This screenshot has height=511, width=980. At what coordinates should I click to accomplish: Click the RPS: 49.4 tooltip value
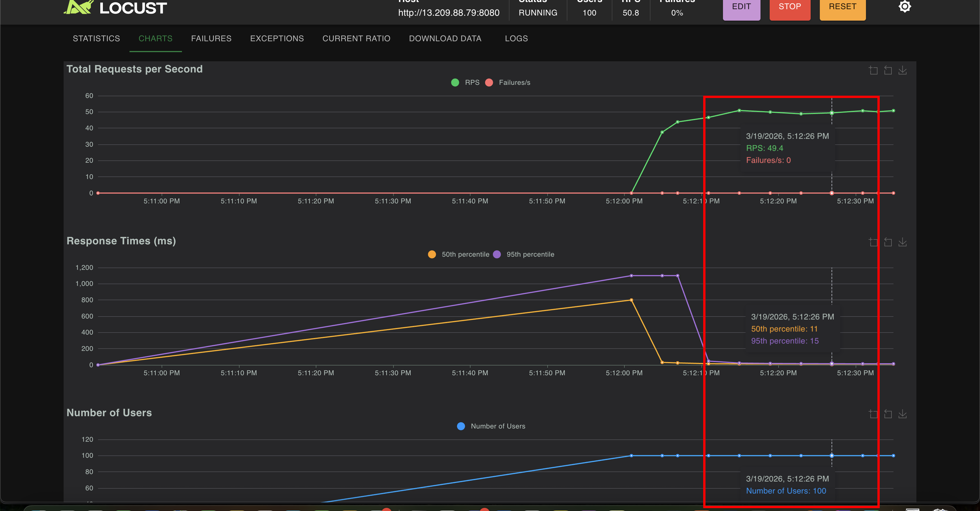click(765, 148)
